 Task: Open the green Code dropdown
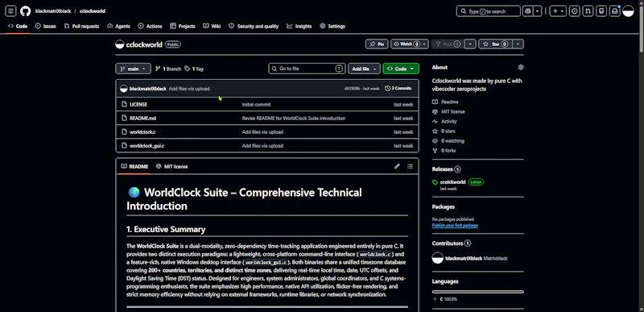click(x=401, y=69)
